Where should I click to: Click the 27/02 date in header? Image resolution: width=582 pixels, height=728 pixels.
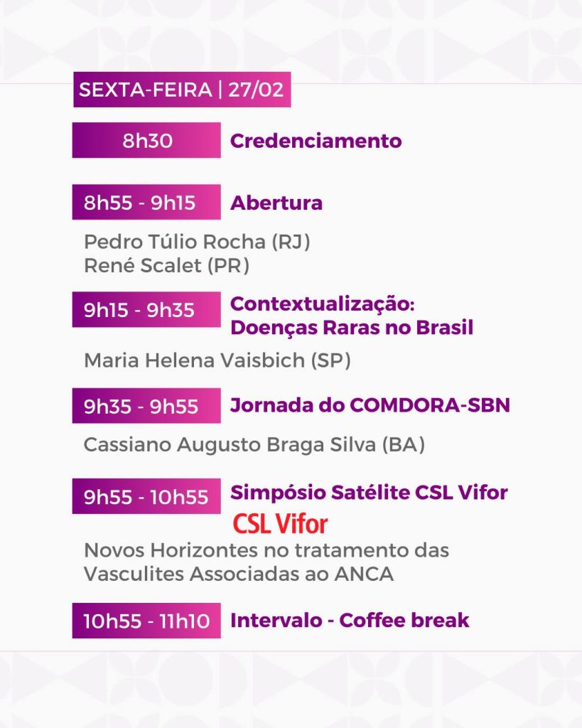(255, 90)
